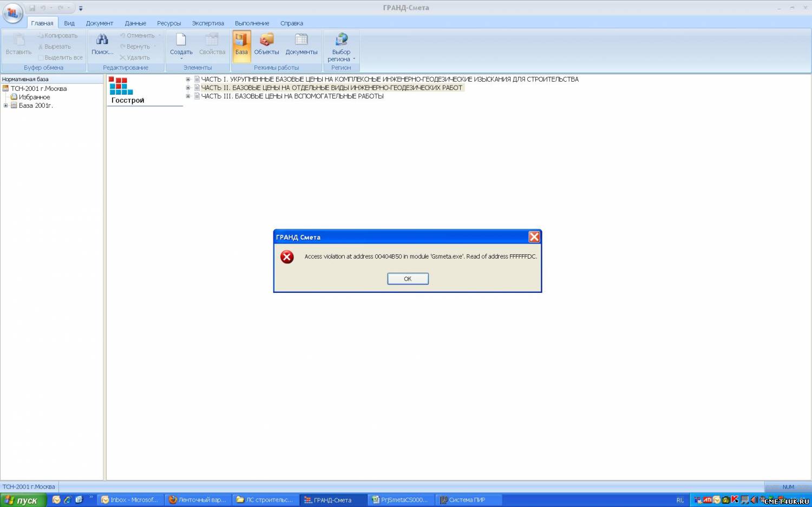Switch to the PrjSmetaCS000... taskbar window
Viewport: 812px width, 507px height.
(x=401, y=500)
